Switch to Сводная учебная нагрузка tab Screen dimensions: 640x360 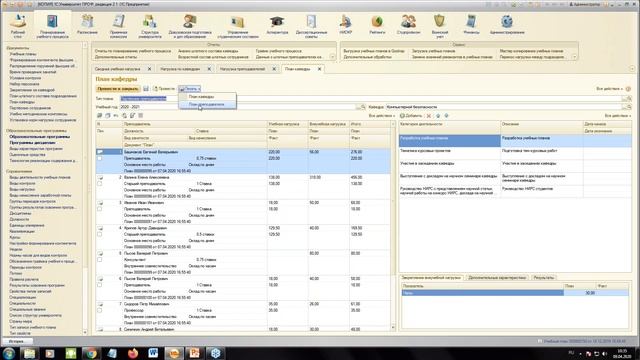tap(118, 69)
